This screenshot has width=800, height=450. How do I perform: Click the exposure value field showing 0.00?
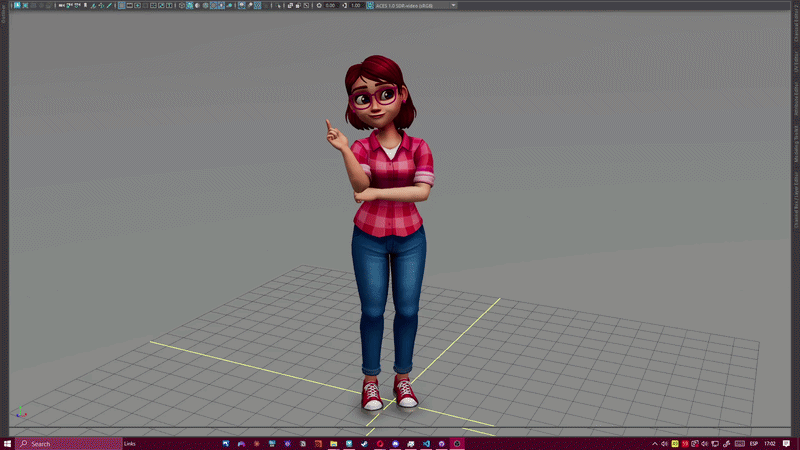pyautogui.click(x=331, y=5)
